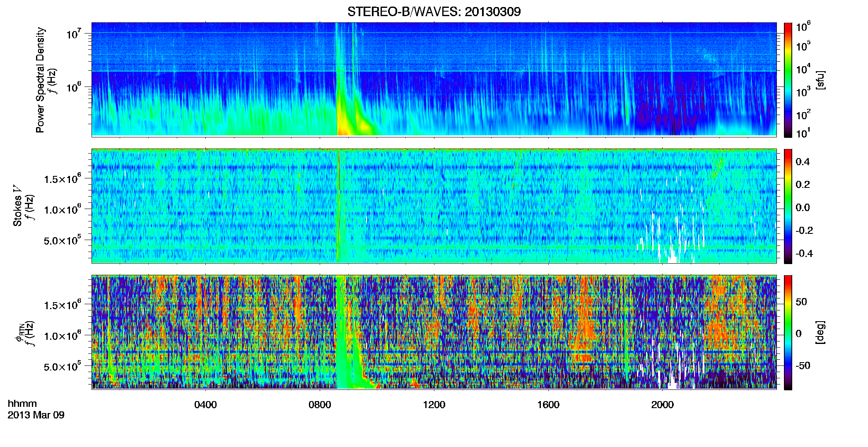Click the 0800 time tick label

click(x=320, y=405)
